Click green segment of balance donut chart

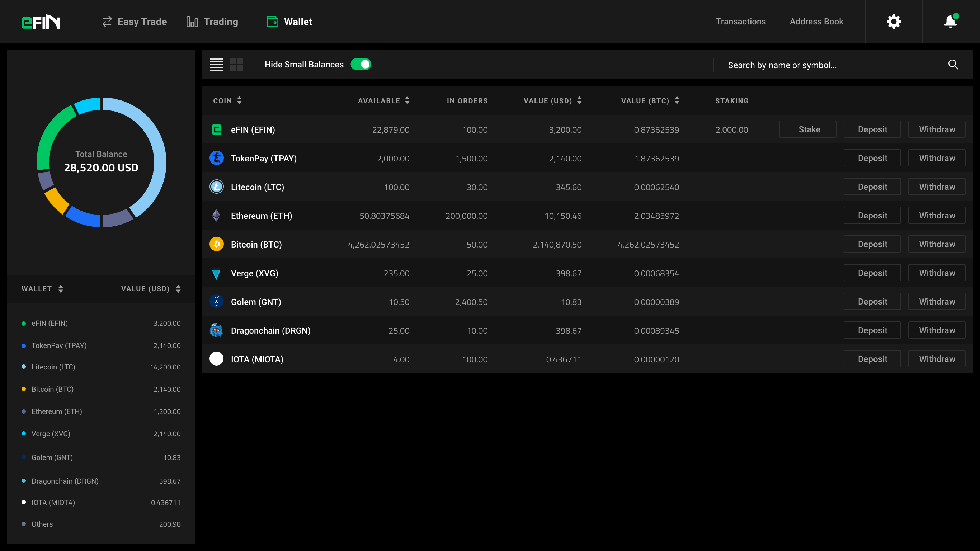point(50,137)
